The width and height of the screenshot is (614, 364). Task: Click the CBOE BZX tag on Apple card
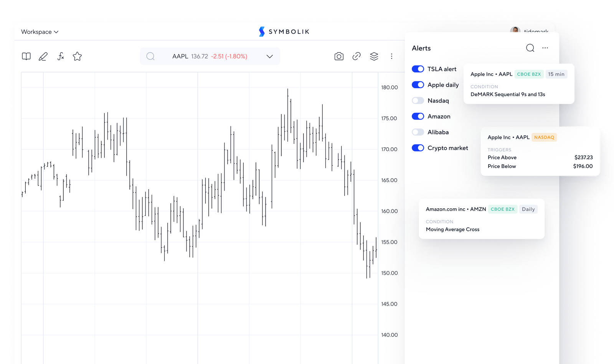click(x=529, y=74)
